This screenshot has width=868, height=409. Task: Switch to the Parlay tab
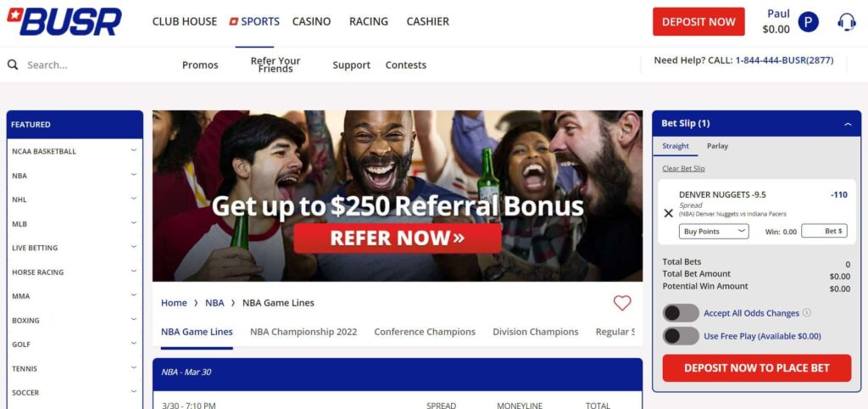coord(717,146)
